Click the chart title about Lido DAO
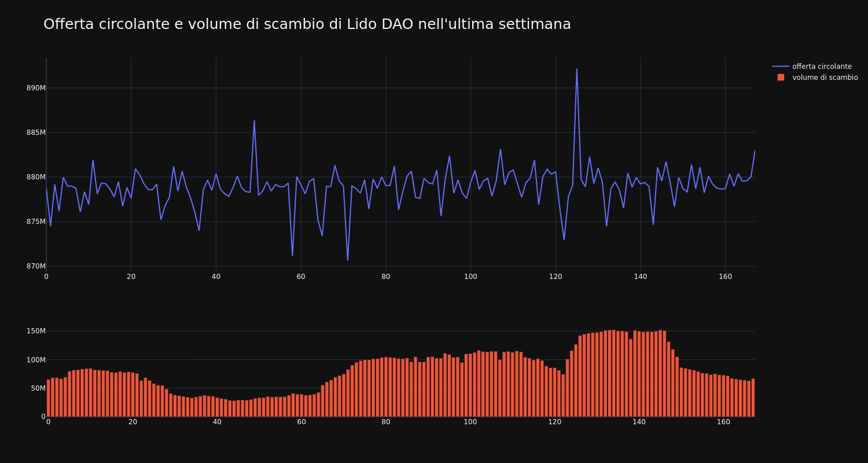 [x=307, y=24]
